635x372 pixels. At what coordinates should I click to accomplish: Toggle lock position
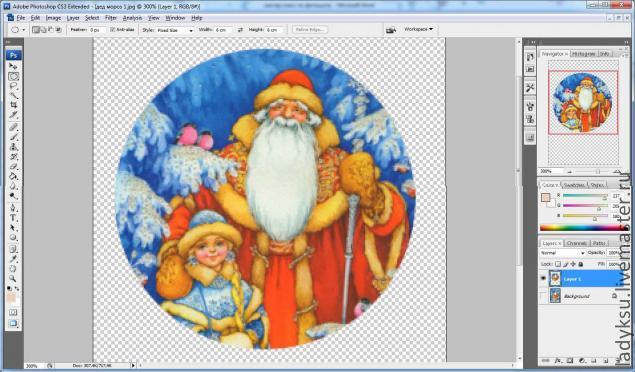coord(573,264)
